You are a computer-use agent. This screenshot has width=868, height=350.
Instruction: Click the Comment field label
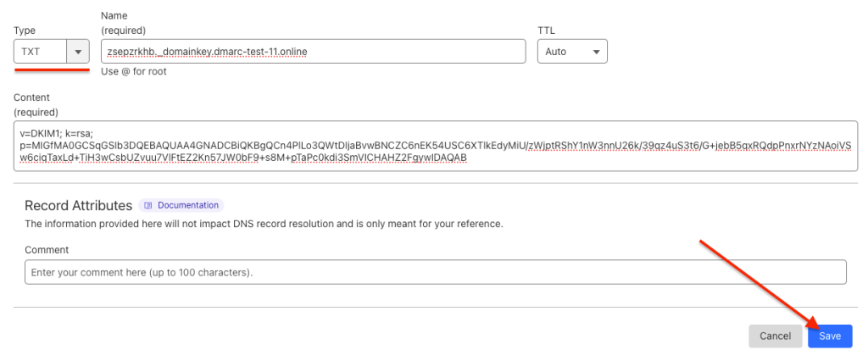(x=47, y=250)
